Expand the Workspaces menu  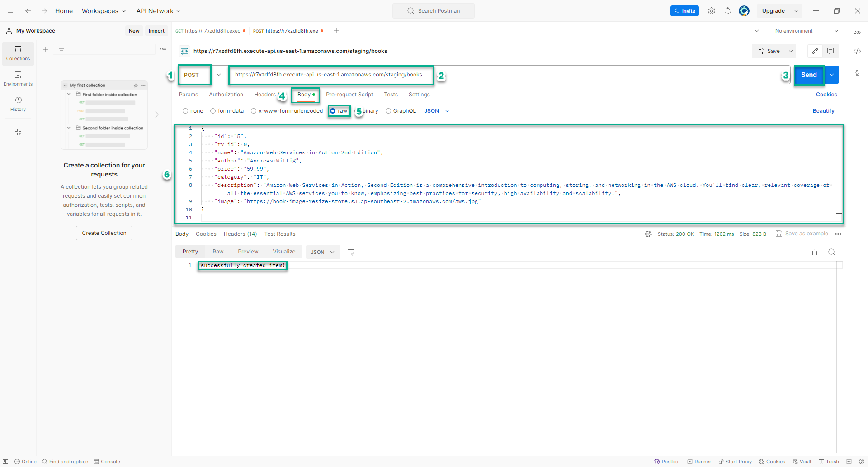pyautogui.click(x=104, y=11)
